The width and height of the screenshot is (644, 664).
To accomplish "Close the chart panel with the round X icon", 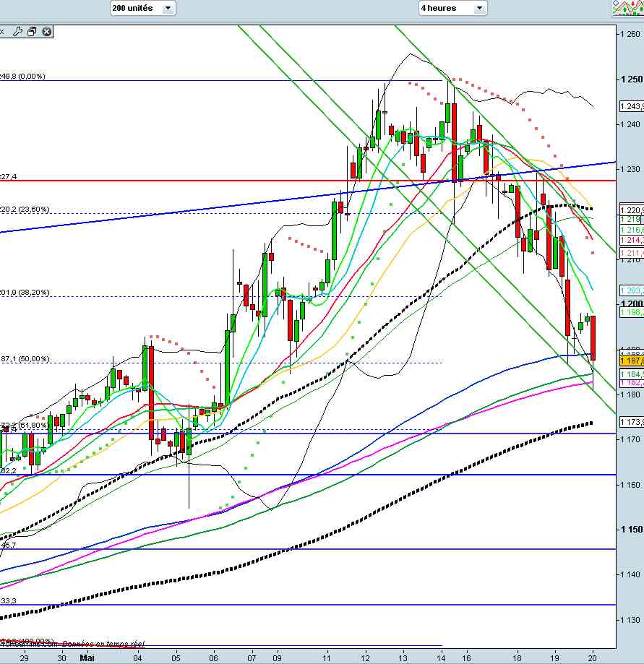I will coord(47,32).
